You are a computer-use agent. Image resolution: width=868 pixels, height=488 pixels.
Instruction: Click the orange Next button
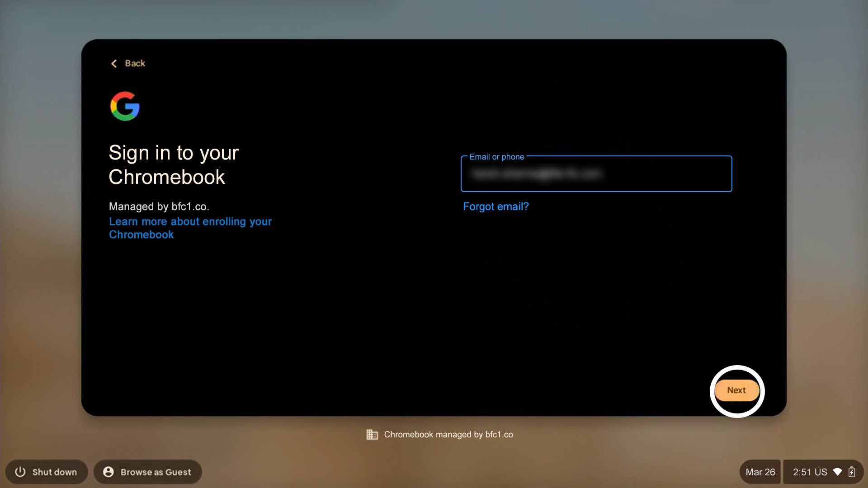click(736, 390)
